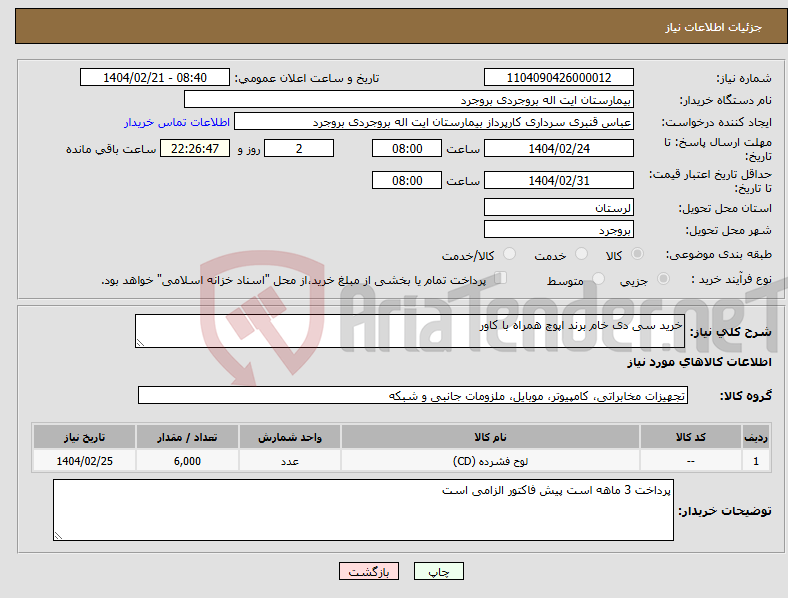Click the need date cell 1404/02/25
Image resolution: width=788 pixels, height=598 pixels.
[84, 461]
